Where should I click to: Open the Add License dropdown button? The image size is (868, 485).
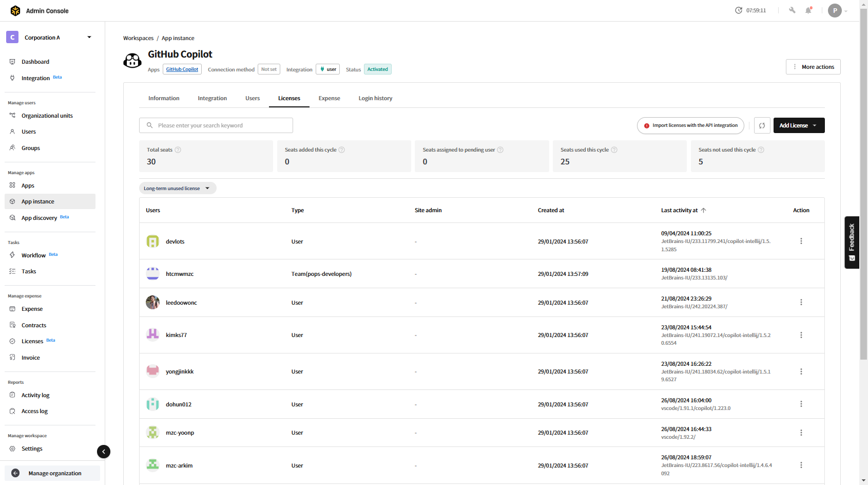click(799, 125)
